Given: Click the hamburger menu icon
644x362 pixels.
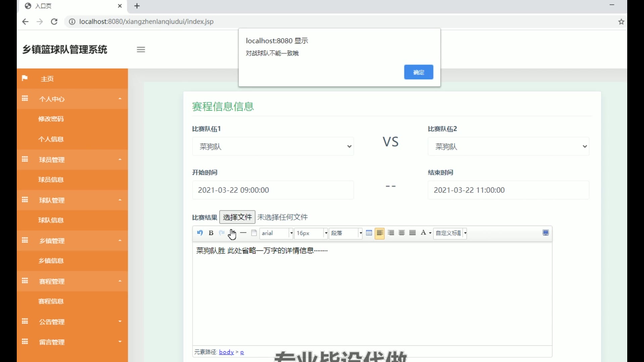Looking at the screenshot, I should point(141,50).
